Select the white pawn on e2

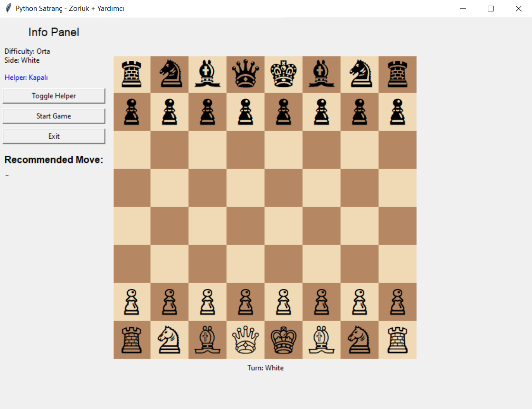[284, 302]
